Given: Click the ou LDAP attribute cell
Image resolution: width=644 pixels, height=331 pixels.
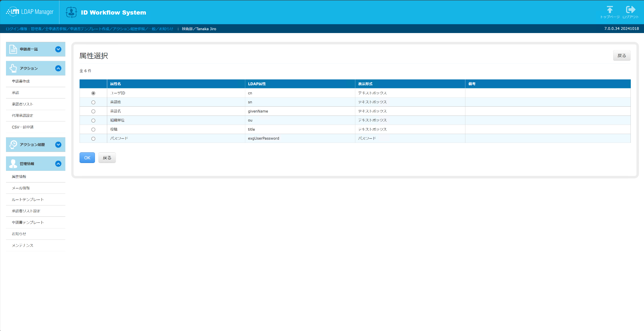Looking at the screenshot, I should 300,121.
